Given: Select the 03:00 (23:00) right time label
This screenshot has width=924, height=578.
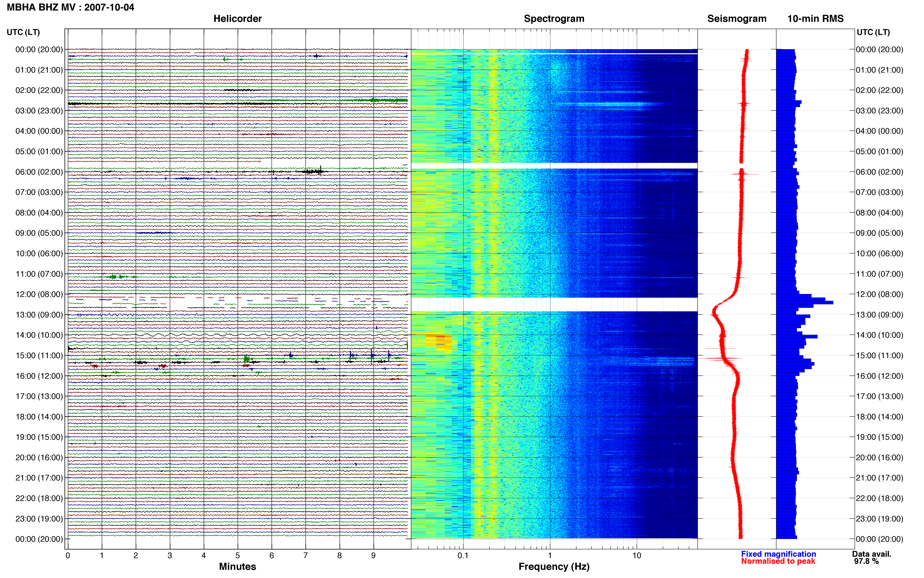Looking at the screenshot, I should pyautogui.click(x=879, y=111).
